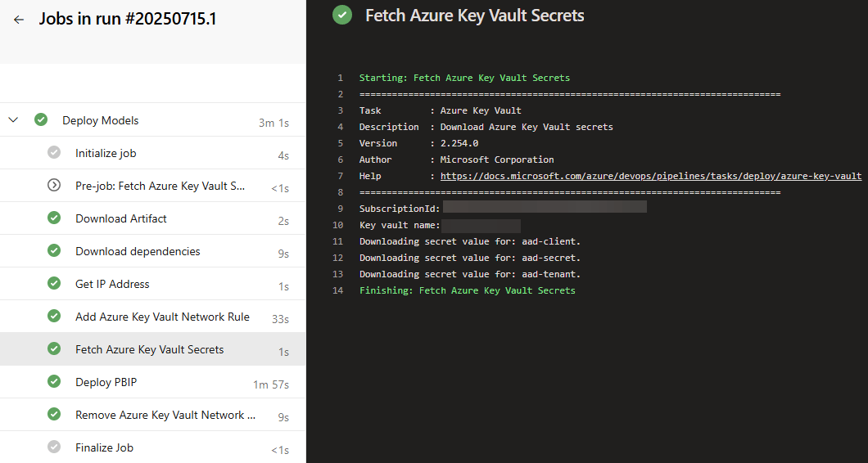Click the grey status icon for Initialize job

point(54,153)
